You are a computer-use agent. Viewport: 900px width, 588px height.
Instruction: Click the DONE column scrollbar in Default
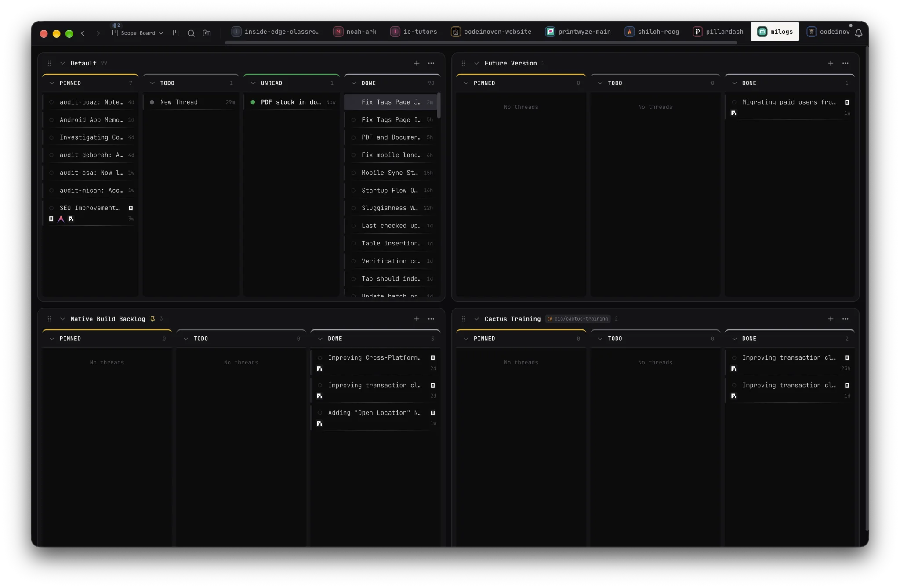(x=439, y=105)
